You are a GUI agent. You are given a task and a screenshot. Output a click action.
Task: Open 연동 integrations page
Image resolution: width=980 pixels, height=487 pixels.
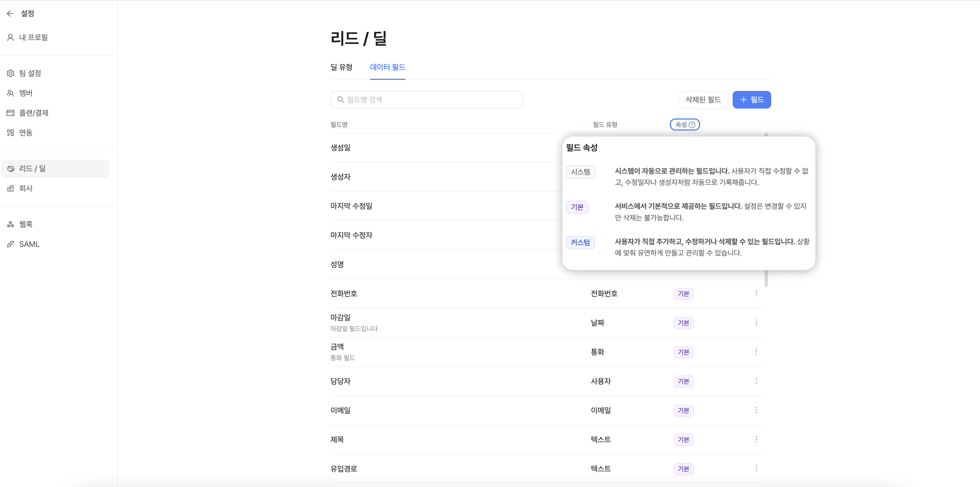pos(26,132)
